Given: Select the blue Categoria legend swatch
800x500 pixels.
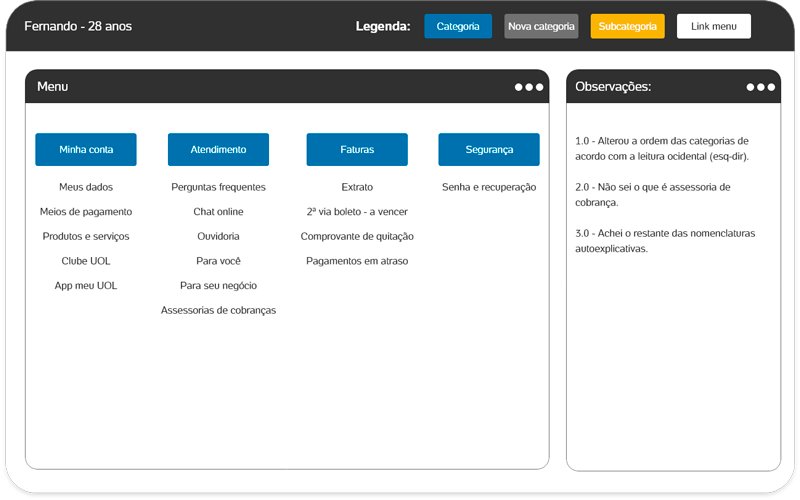Looking at the screenshot, I should [458, 26].
